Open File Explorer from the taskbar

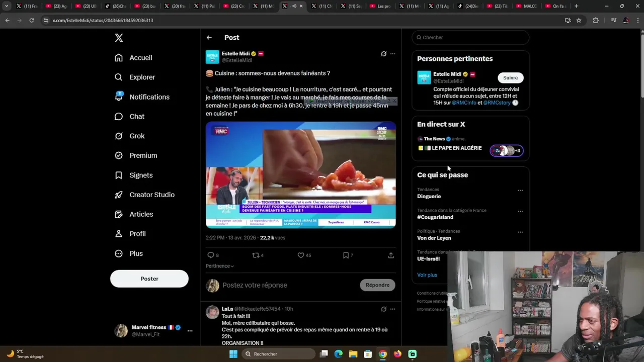coord(353,354)
